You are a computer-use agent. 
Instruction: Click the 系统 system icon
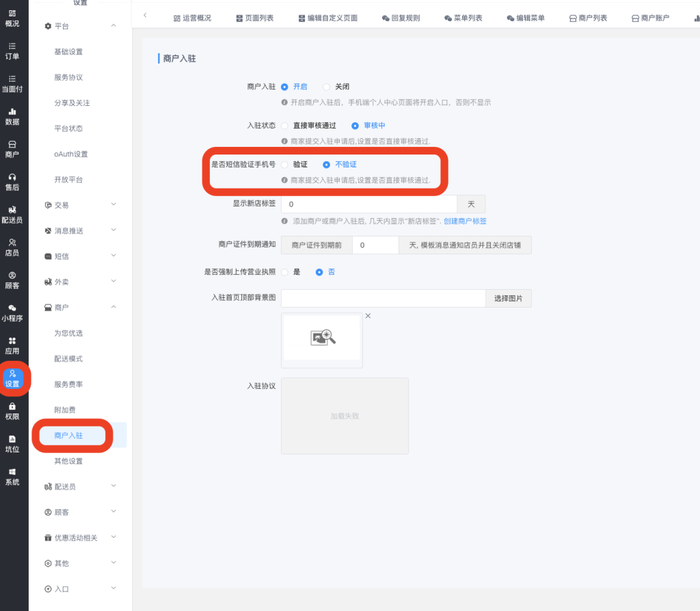pos(12,472)
